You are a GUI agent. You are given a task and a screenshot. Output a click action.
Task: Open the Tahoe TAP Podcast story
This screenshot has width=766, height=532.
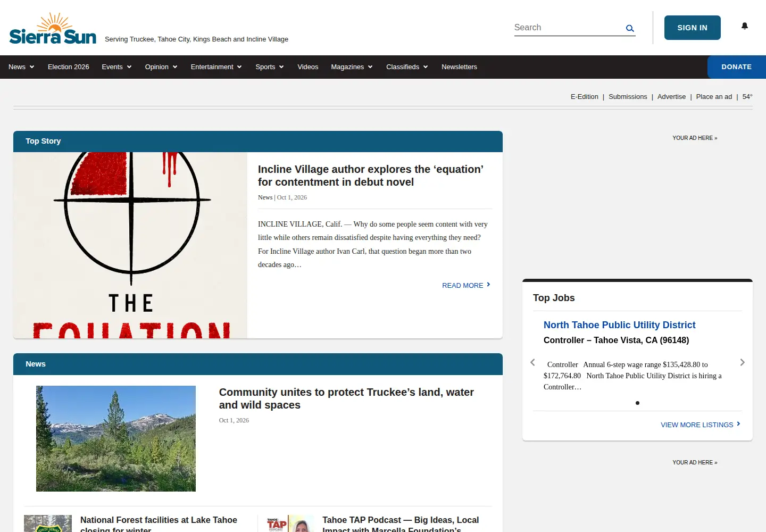point(401,524)
